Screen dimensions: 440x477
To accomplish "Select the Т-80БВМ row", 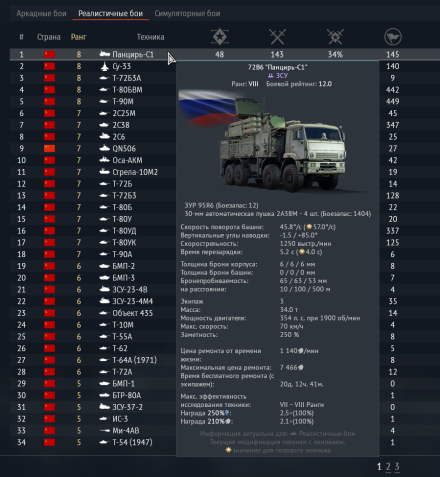I will (93, 90).
